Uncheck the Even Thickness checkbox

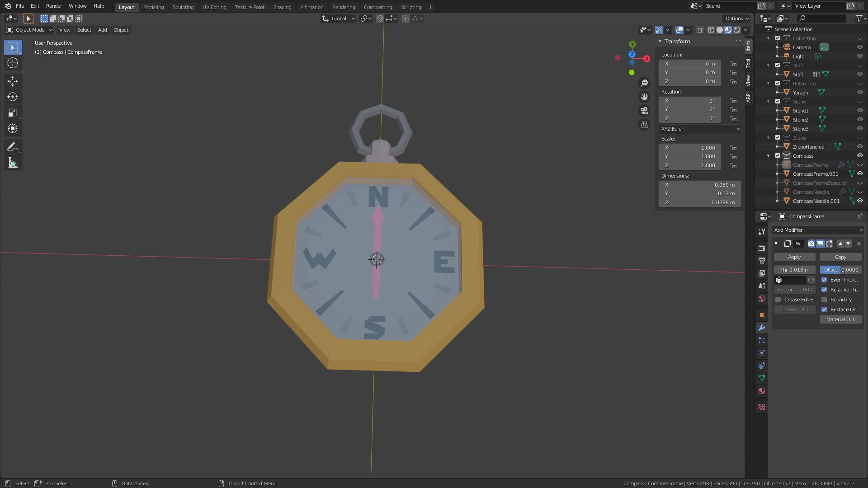(824, 280)
